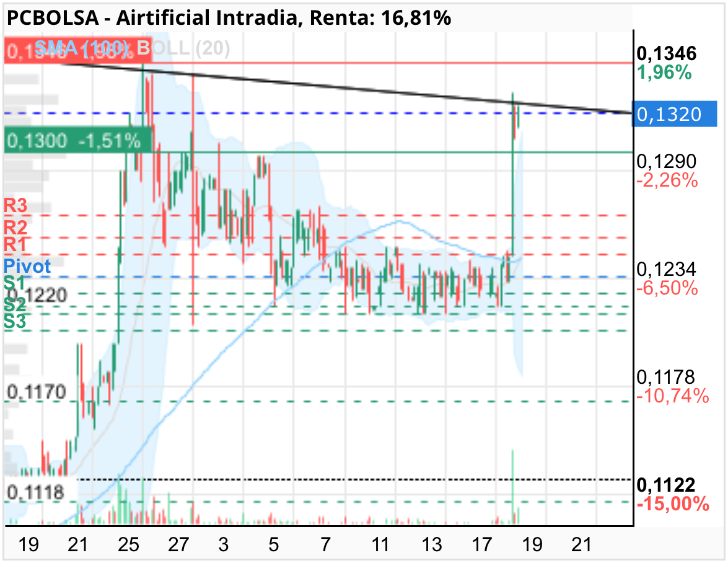Click the green 0,1300 -1,51% price tag

click(x=78, y=140)
